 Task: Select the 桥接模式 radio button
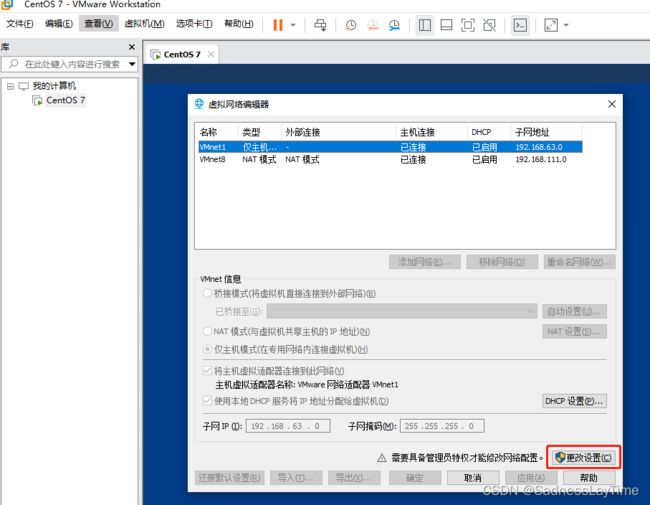207,294
